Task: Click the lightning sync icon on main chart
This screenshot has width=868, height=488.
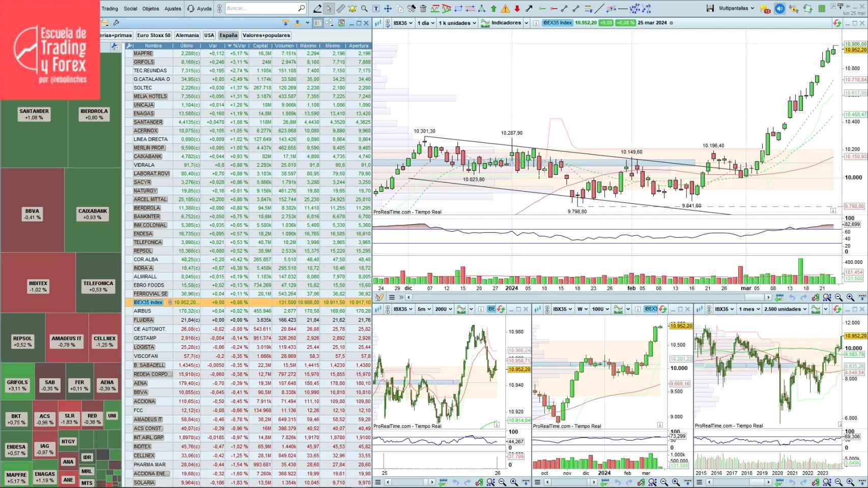Action: pos(837,23)
